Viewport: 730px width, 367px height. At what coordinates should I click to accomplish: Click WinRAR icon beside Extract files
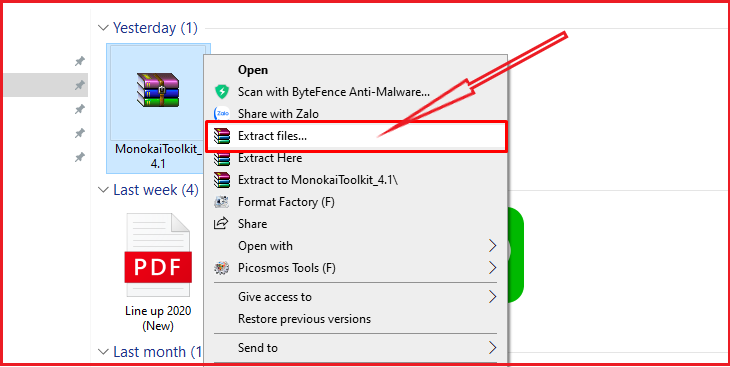pyautogui.click(x=222, y=136)
